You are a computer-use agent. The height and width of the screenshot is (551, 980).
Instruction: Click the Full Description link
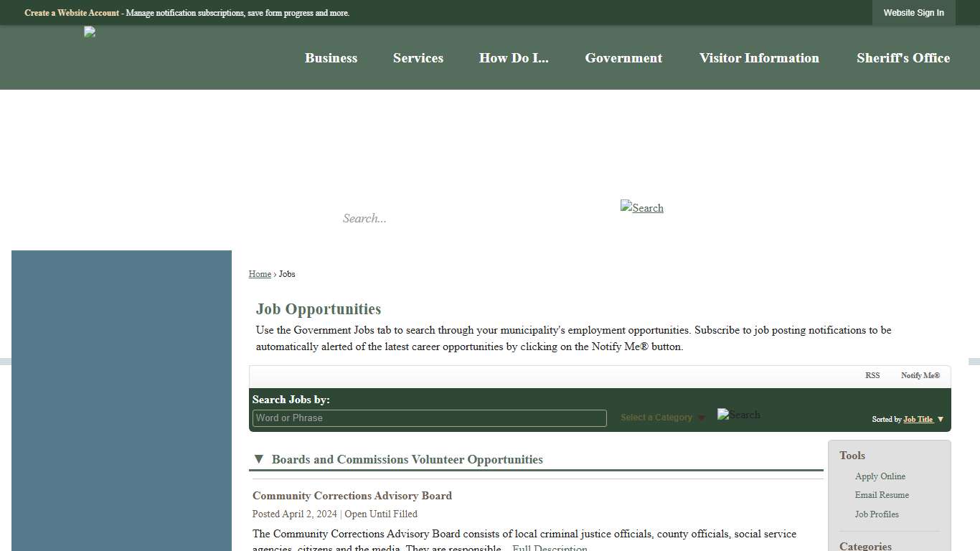tap(549, 547)
